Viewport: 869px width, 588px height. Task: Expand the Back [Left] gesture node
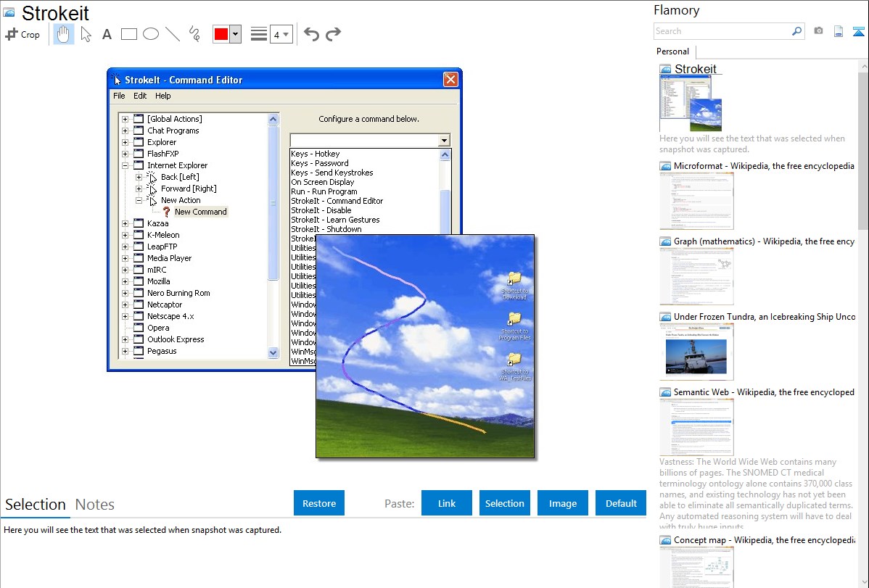(x=139, y=178)
